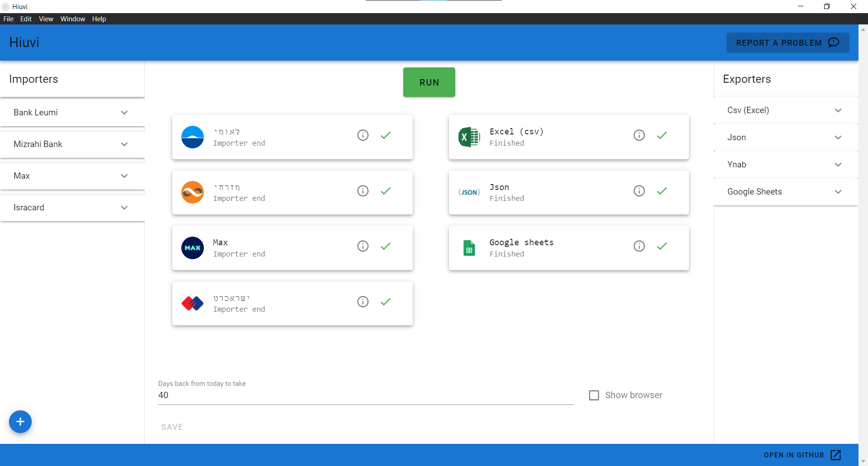The width and height of the screenshot is (868, 466).
Task: Enable the Show browser checkbox
Action: [x=594, y=395]
